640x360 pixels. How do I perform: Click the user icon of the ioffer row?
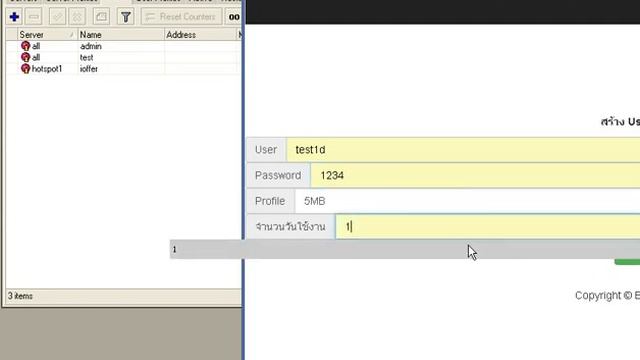click(x=25, y=69)
